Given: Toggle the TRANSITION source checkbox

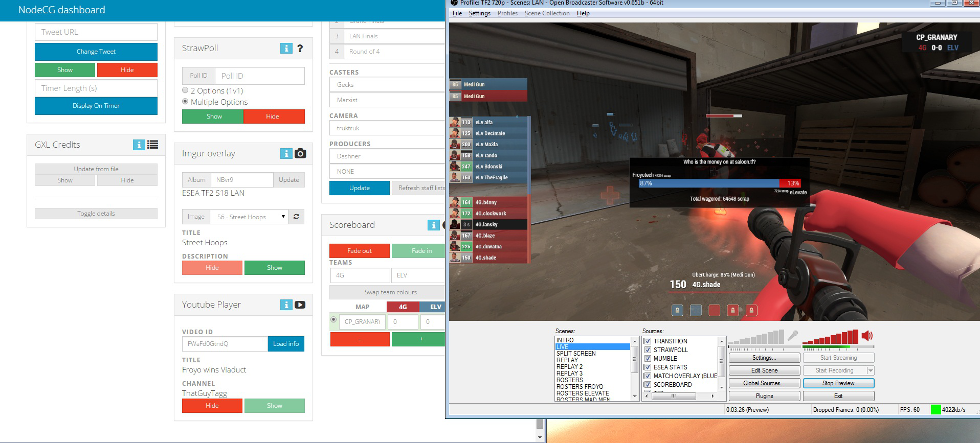Looking at the screenshot, I should [x=648, y=341].
